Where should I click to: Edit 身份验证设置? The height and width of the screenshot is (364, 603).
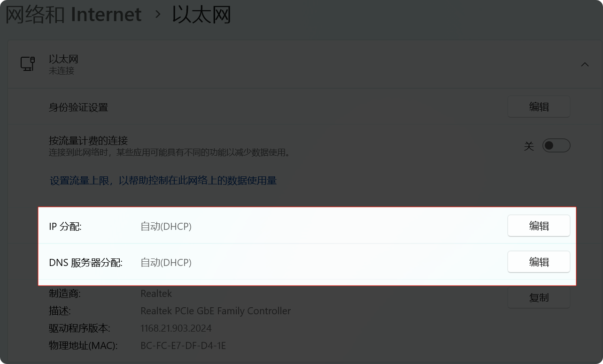click(539, 107)
